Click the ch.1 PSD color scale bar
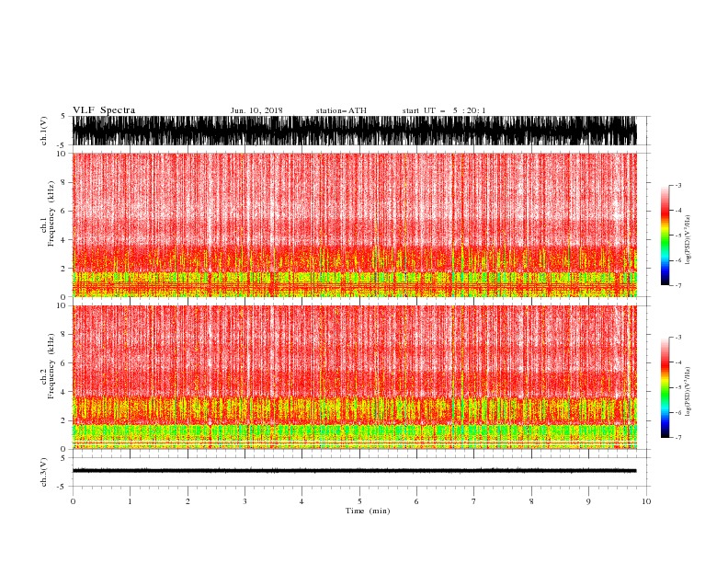 point(665,236)
